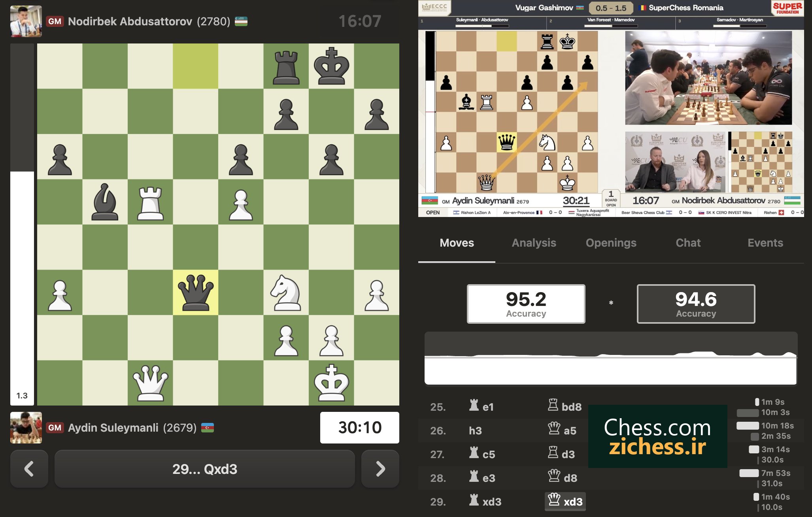Switch to the Analysis tab

(x=534, y=243)
